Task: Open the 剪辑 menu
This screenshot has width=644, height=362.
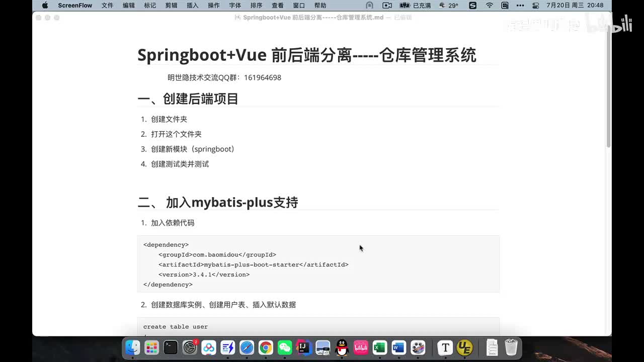Action: pyautogui.click(x=171, y=6)
